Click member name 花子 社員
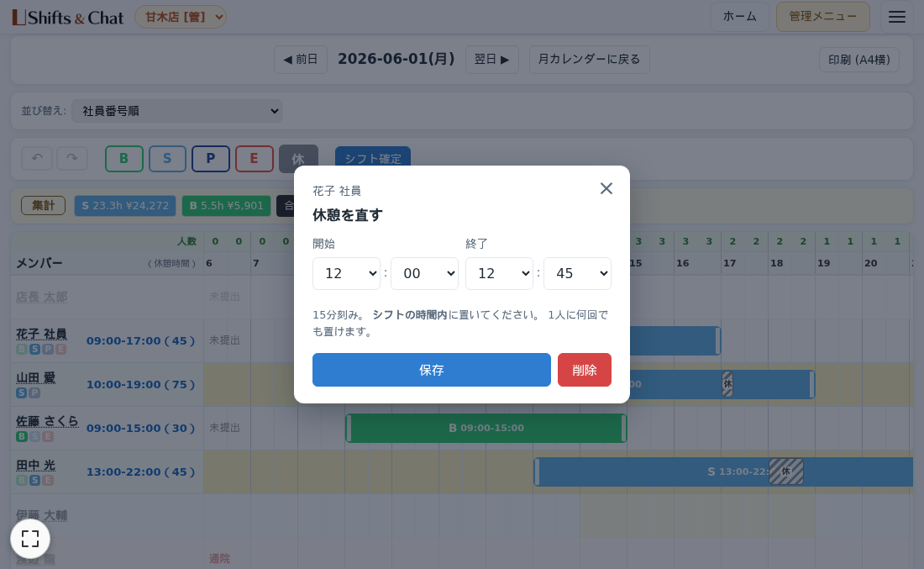 click(41, 335)
